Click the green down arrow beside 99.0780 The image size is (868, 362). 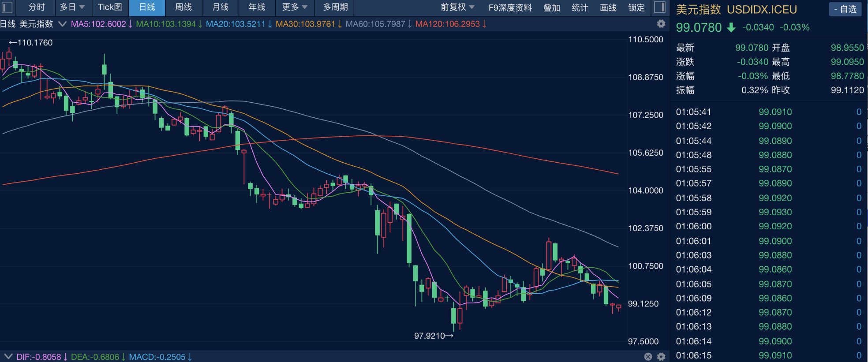(x=731, y=27)
